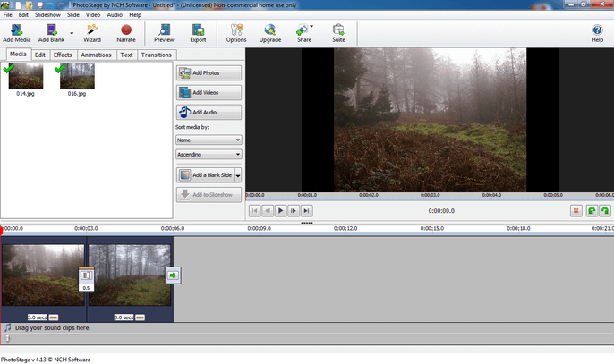The image size is (614, 364).
Task: Switch to the Edit tab
Action: [40, 55]
